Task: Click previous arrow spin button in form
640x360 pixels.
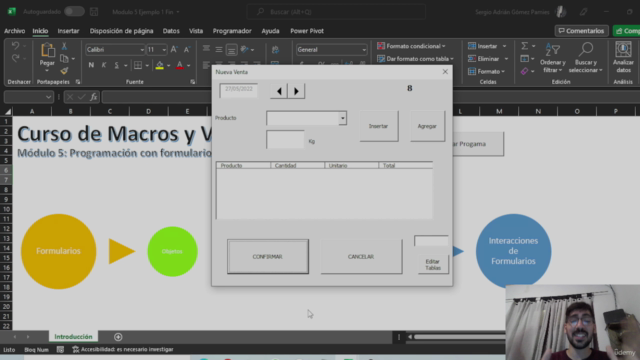Action: point(279,91)
